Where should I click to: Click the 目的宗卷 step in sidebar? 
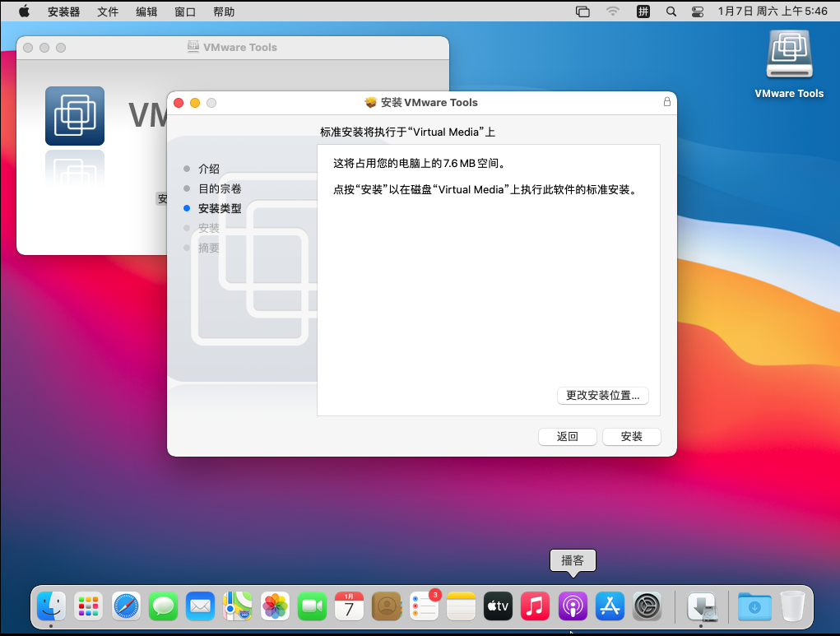pos(220,188)
